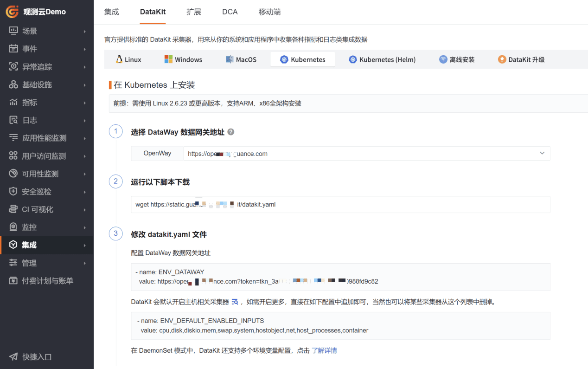Open 日志 via its sidebar icon

[x=13, y=120]
